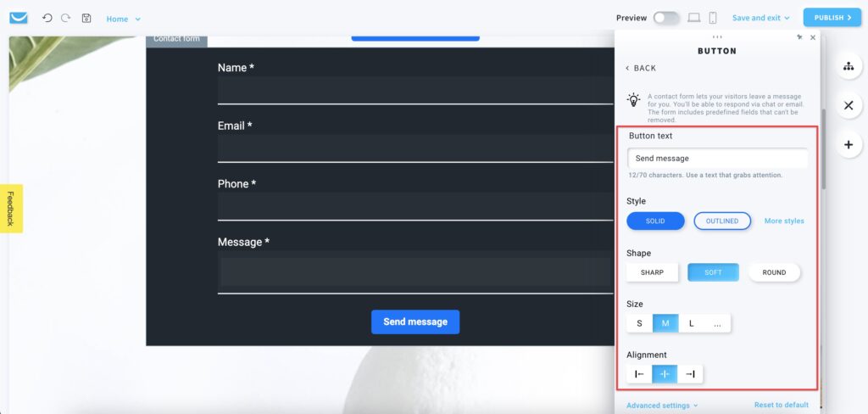
Task: Click the lightbulb tip icon
Action: pos(632,100)
